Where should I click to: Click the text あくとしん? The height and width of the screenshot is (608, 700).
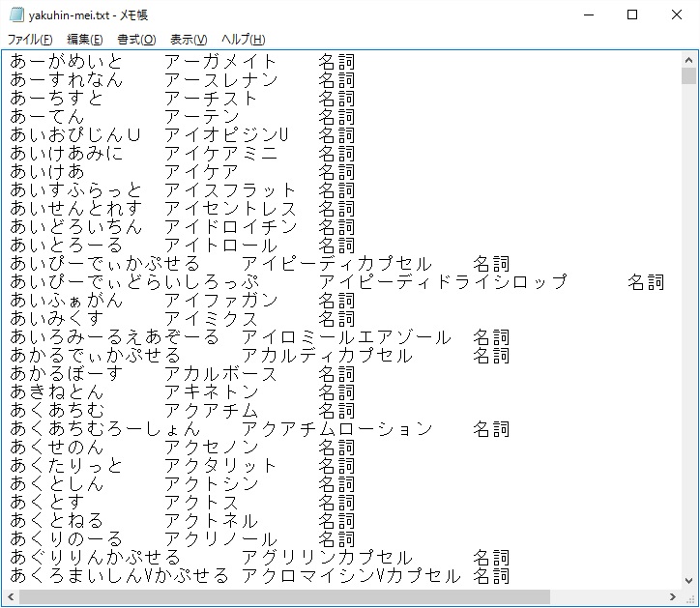point(57,484)
